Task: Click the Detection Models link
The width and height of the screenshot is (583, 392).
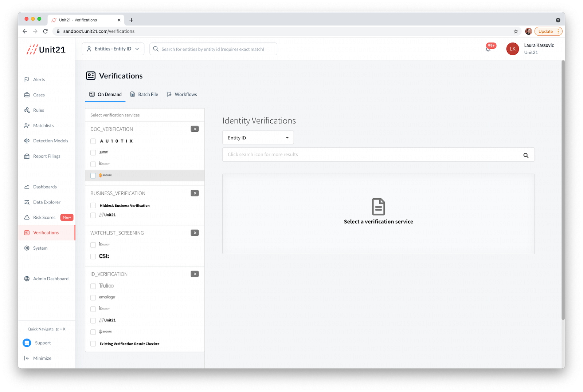Action: point(51,141)
